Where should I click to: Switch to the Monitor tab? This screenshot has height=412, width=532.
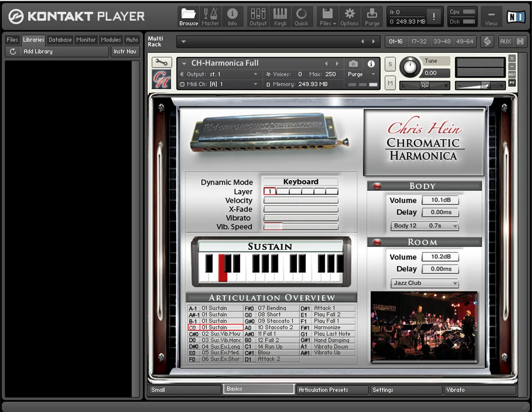pyautogui.click(x=86, y=40)
